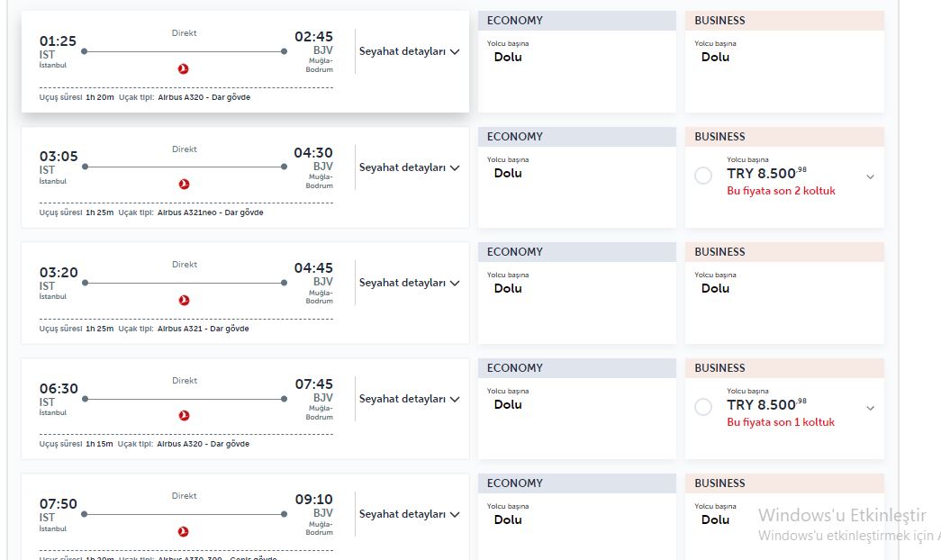
Task: Expand Seyahat detayları for 03:05 flight
Action: (x=410, y=167)
